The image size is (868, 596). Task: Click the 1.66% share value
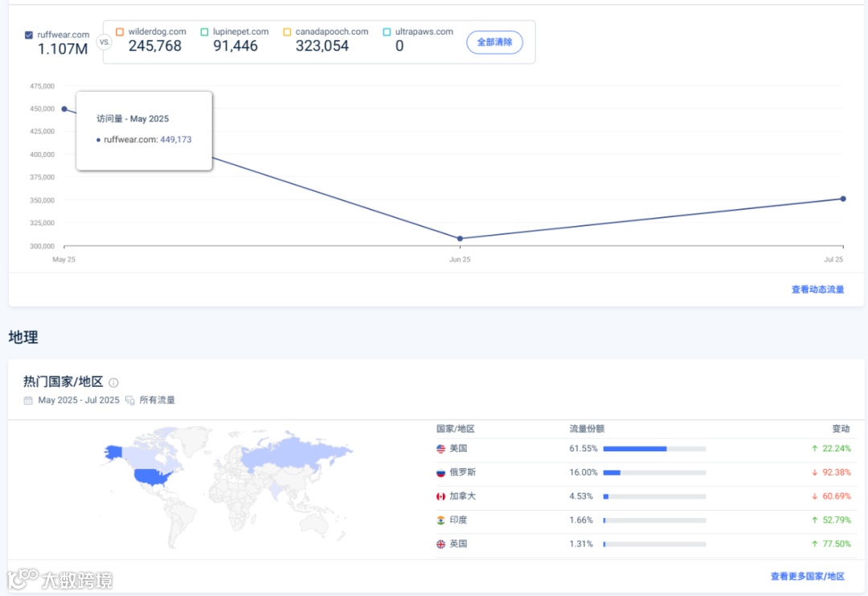click(x=581, y=520)
